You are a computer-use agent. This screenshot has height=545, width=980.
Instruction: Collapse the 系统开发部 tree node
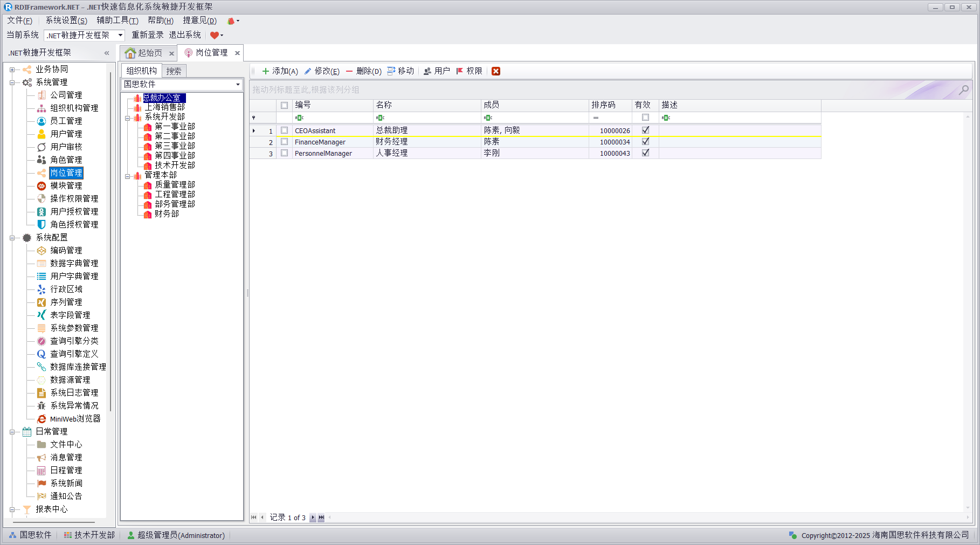click(128, 118)
